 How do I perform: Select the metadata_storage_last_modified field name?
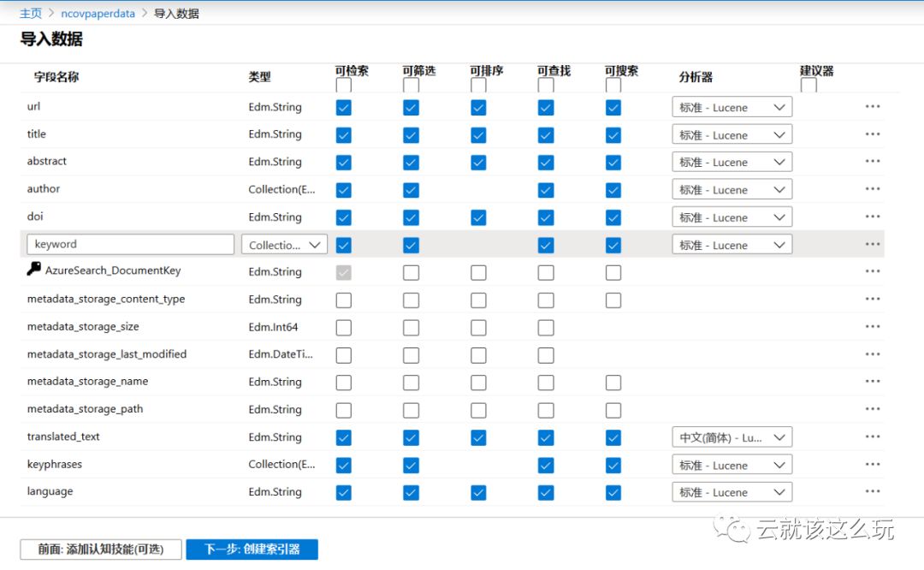107,354
